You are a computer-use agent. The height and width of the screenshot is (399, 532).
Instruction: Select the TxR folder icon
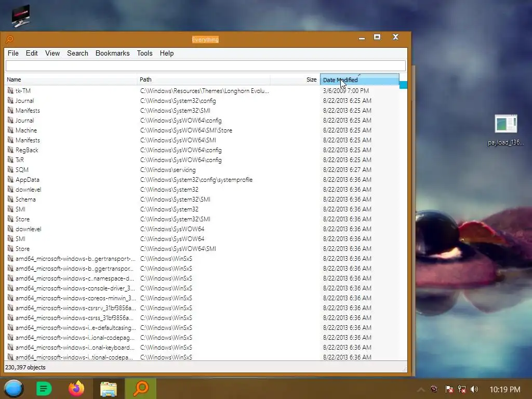(x=10, y=159)
